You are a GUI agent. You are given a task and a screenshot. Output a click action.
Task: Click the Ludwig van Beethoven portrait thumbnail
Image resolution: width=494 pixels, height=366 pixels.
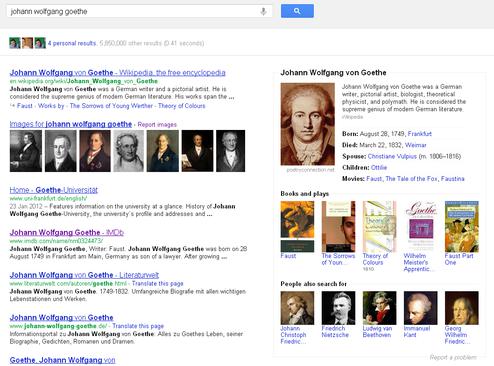click(379, 308)
